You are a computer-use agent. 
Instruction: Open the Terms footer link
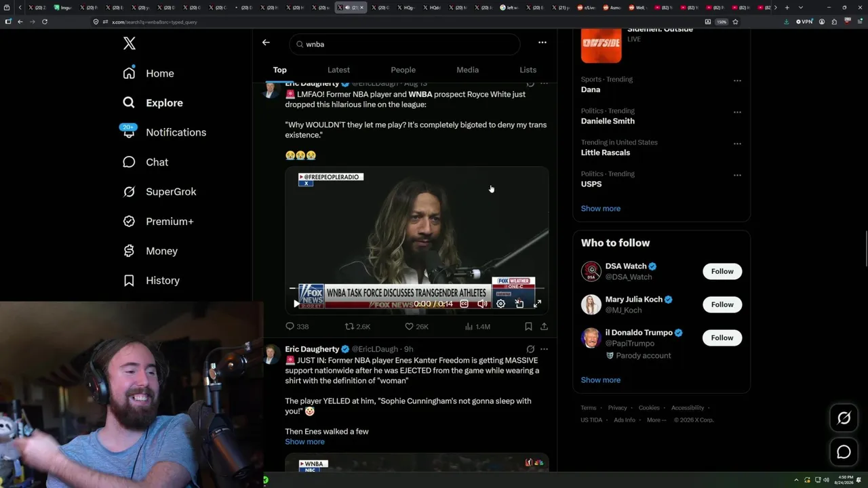(589, 408)
